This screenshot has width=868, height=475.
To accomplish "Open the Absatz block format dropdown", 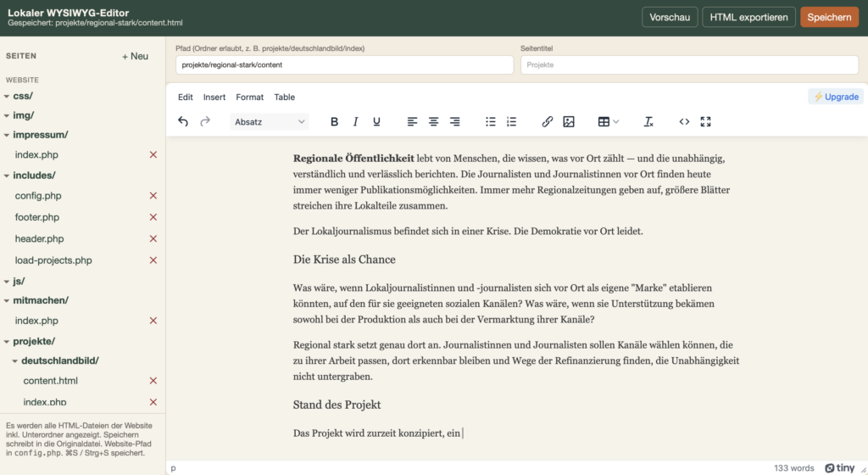I will [x=270, y=122].
